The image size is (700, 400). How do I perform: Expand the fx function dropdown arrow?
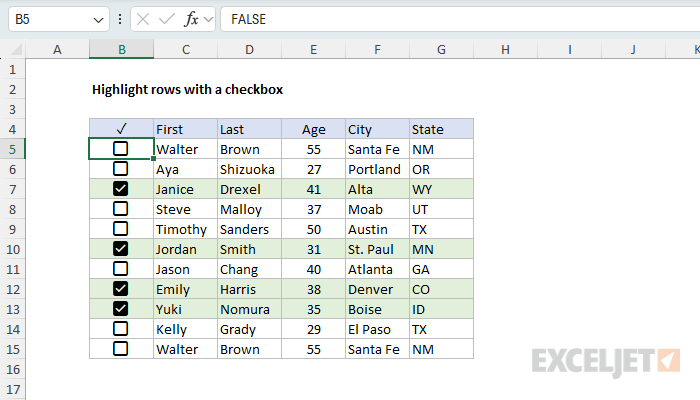[208, 19]
